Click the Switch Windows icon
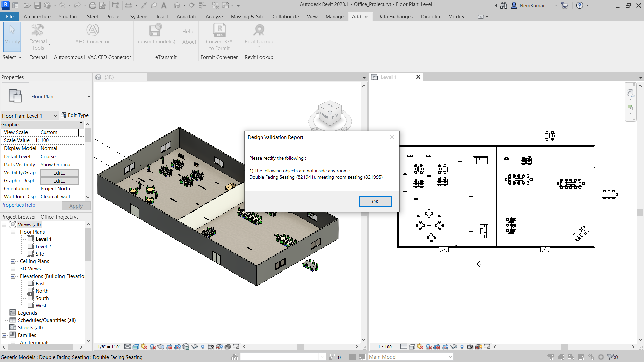The height and width of the screenshot is (362, 644). [225, 5]
